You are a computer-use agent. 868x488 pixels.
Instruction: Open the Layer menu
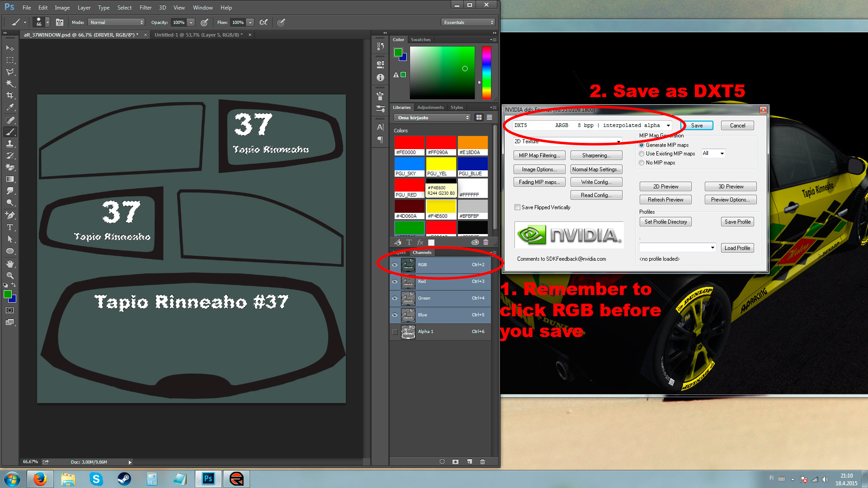[x=84, y=8]
